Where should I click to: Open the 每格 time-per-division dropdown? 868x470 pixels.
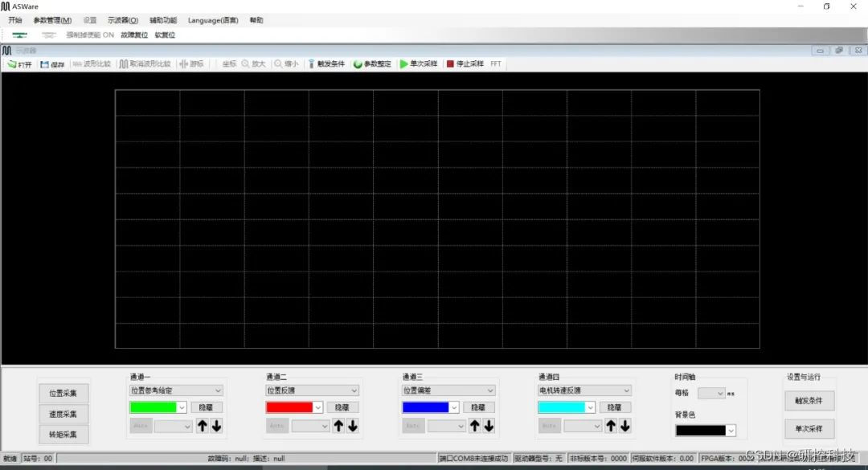(x=711, y=393)
